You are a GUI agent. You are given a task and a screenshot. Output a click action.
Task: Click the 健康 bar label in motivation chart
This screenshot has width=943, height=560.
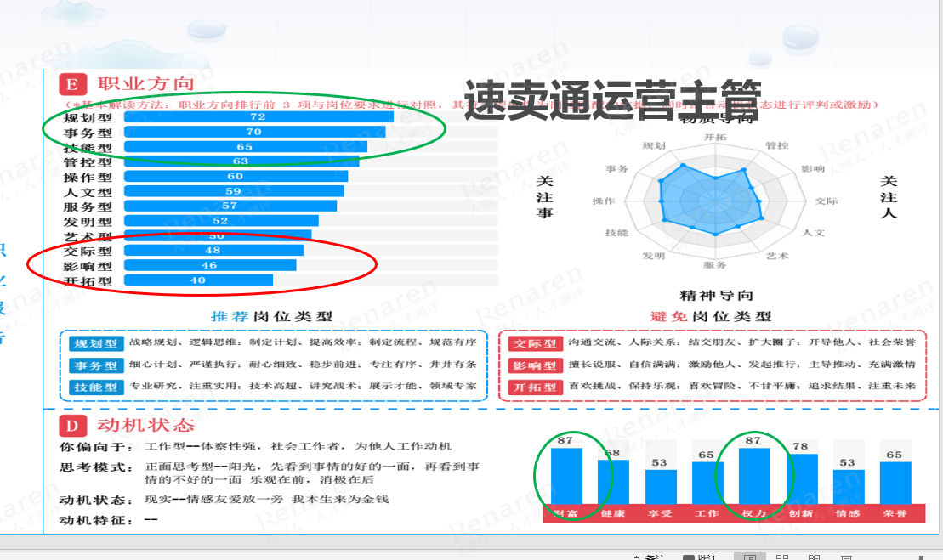click(x=613, y=514)
